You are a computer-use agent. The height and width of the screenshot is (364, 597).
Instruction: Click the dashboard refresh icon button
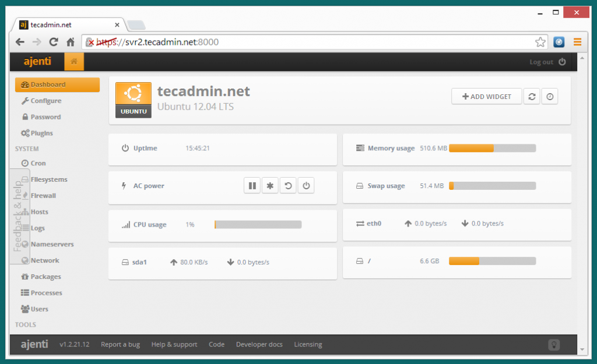[x=531, y=97]
